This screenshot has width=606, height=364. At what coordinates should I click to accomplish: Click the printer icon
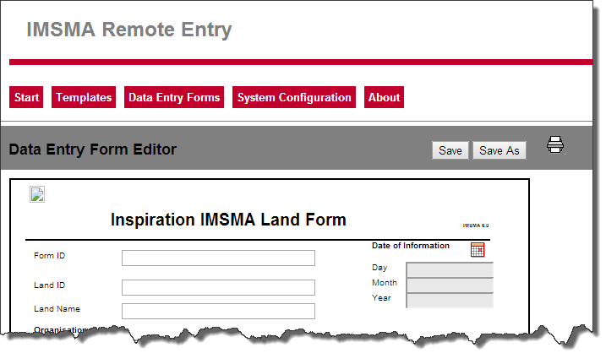555,144
